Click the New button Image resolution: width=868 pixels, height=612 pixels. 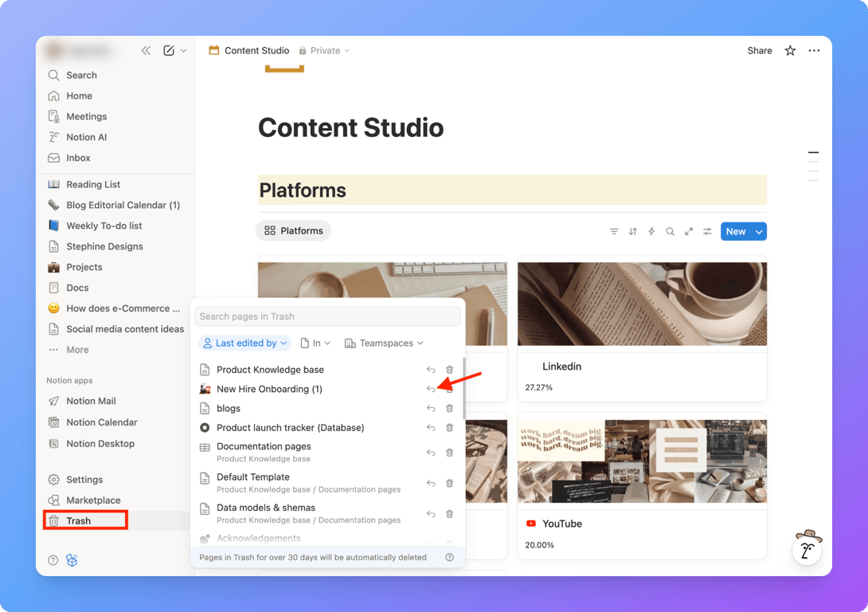pyautogui.click(x=736, y=232)
